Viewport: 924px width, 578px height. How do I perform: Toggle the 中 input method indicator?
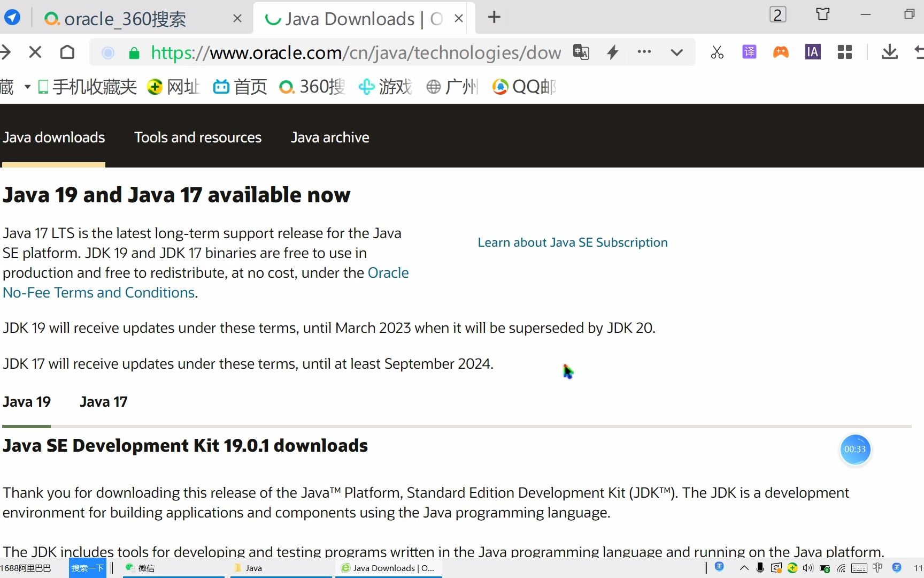(877, 567)
